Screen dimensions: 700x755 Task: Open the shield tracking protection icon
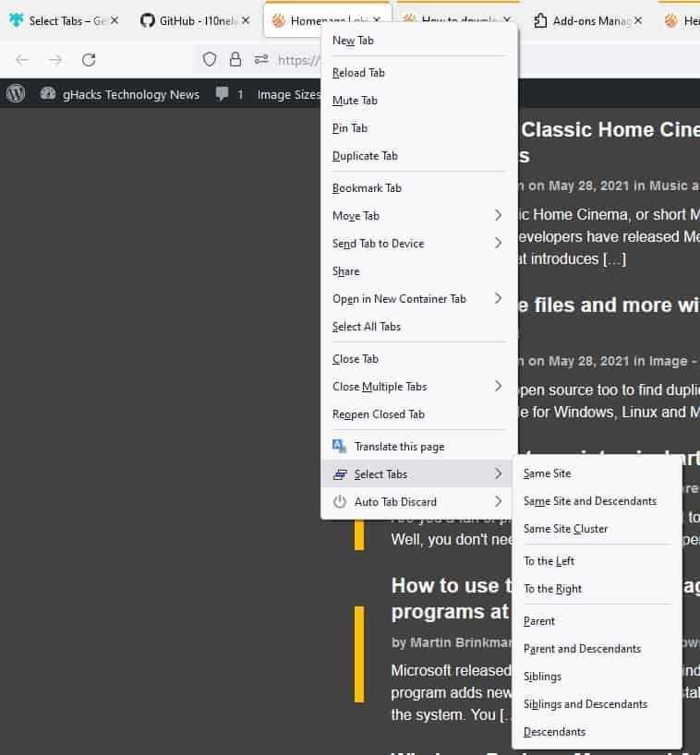tap(209, 59)
